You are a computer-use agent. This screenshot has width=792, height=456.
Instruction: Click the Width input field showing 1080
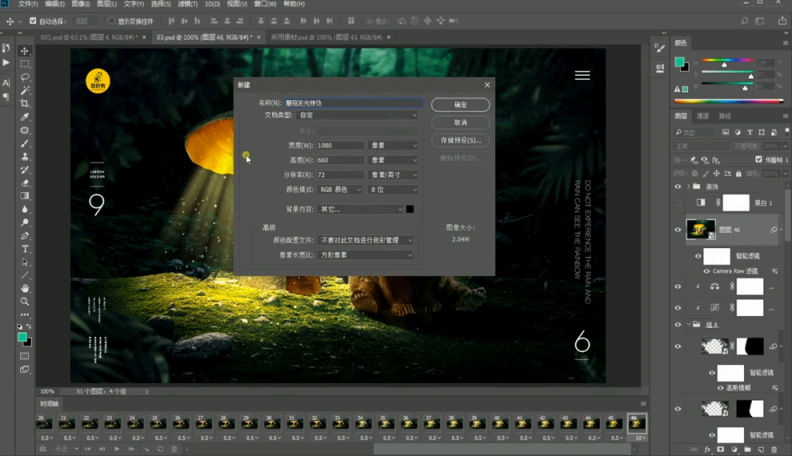coord(342,145)
